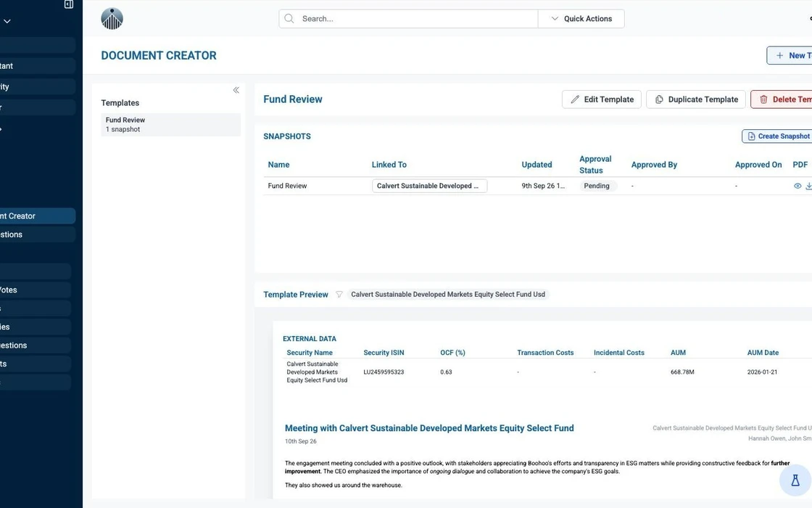The image size is (812, 508).
Task: Click the Fund Review name in snapshots table
Action: coord(287,186)
